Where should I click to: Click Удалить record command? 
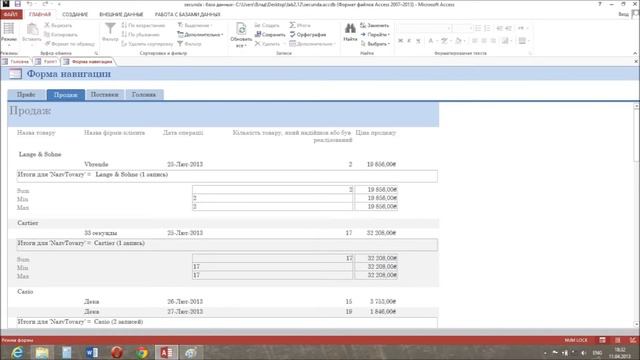pyautogui.click(x=267, y=44)
